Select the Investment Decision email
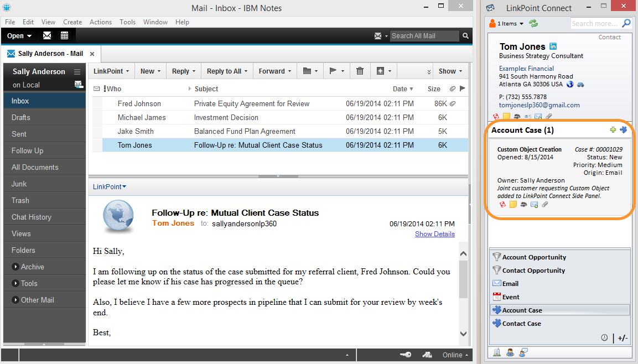This screenshot has height=364, width=638. coord(281,117)
